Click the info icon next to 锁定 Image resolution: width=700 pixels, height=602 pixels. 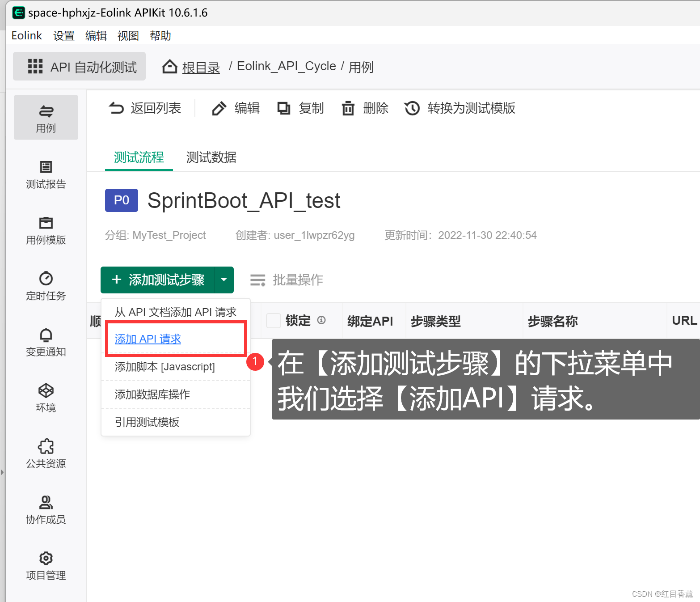pos(321,320)
